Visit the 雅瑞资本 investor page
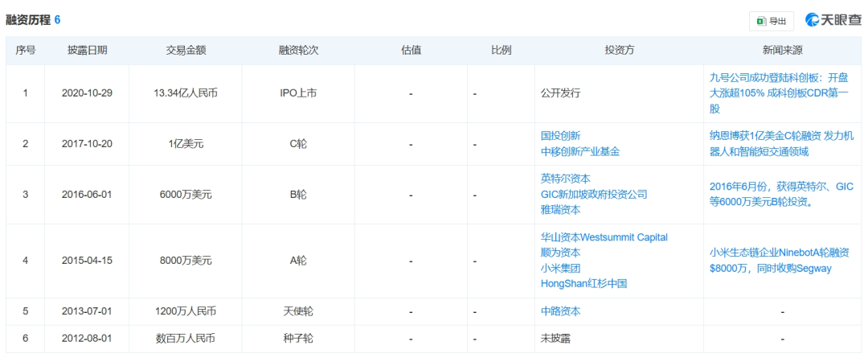Screen dimensions: 868x362 click(x=560, y=209)
